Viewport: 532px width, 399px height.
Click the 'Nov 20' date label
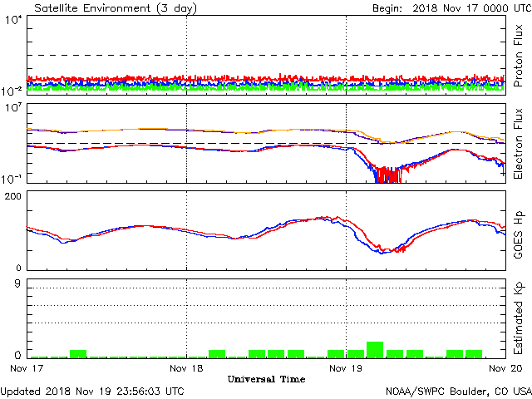tap(505, 368)
